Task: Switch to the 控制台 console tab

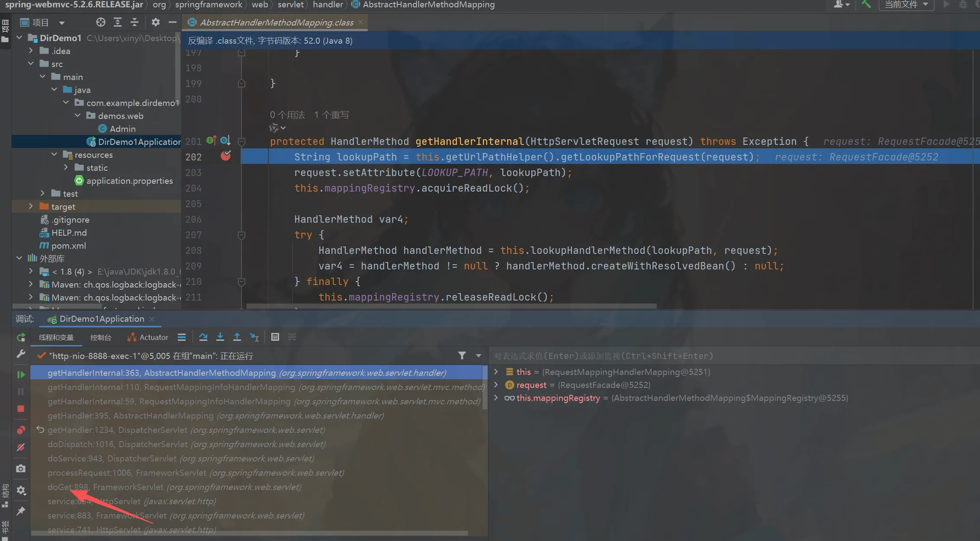Action: pyautogui.click(x=100, y=337)
